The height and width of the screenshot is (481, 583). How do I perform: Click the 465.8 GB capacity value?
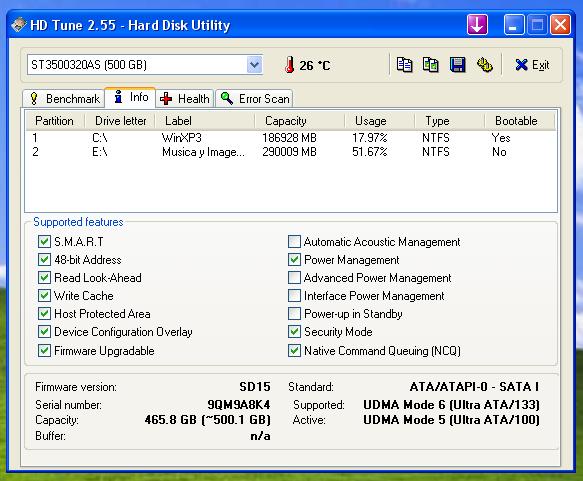coord(207,420)
